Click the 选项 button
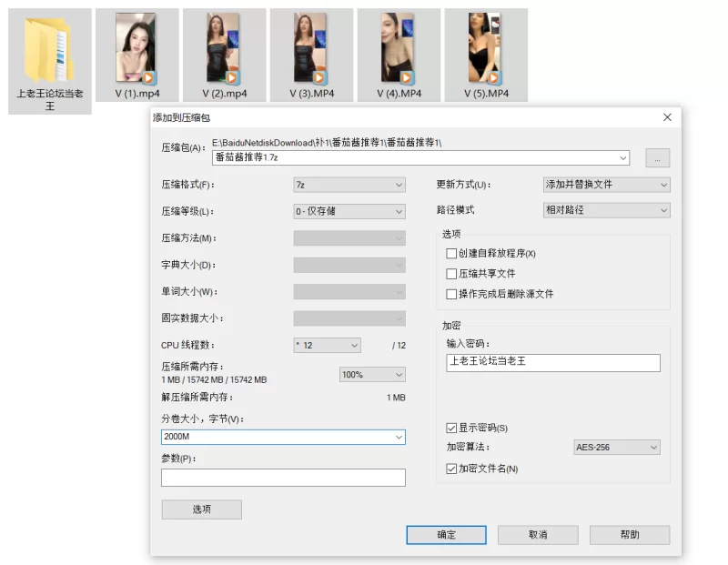 tap(201, 510)
